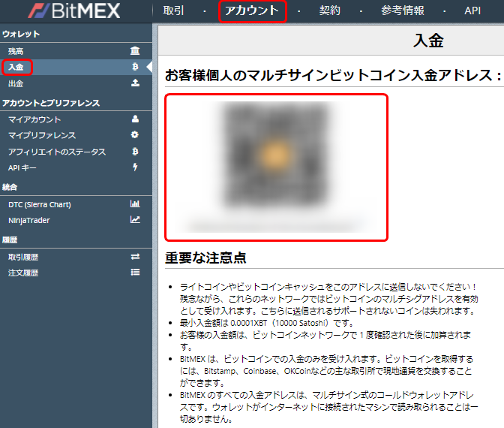
Task: Open マイアカウント page
Action: (34, 119)
